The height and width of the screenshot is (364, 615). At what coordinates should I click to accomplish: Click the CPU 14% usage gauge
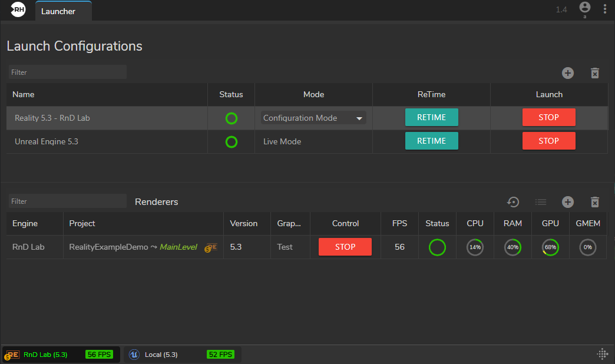(x=475, y=247)
